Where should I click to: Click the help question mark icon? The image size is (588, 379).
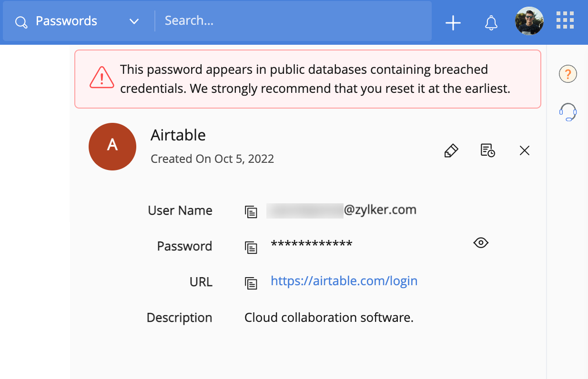568,74
